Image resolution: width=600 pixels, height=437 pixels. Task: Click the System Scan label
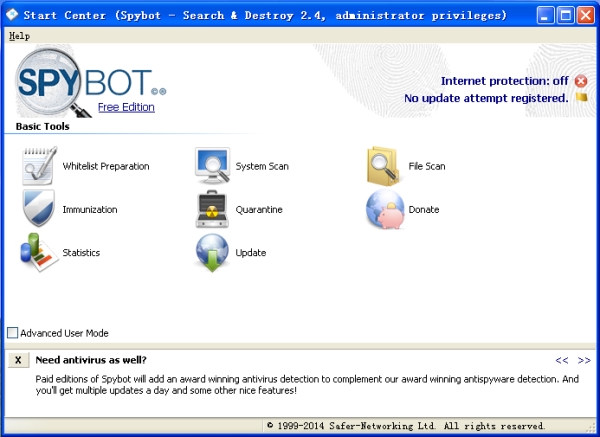(x=262, y=166)
